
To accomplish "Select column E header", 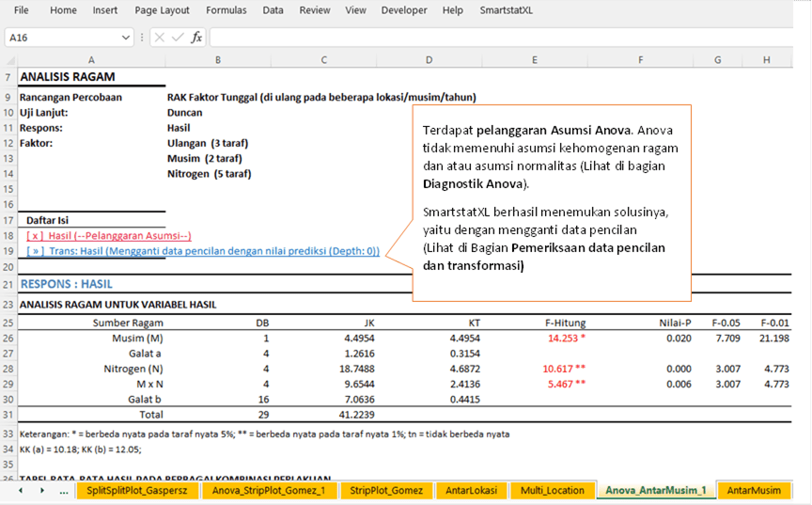I will coord(534,60).
